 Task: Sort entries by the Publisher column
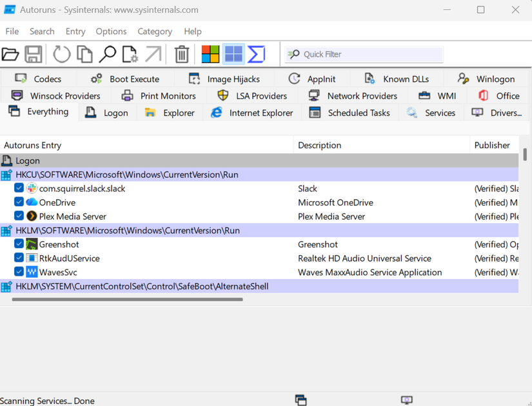pyautogui.click(x=493, y=145)
